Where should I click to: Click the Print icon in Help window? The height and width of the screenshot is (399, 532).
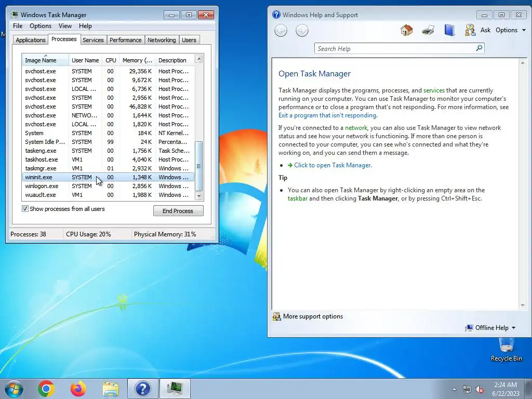428,30
